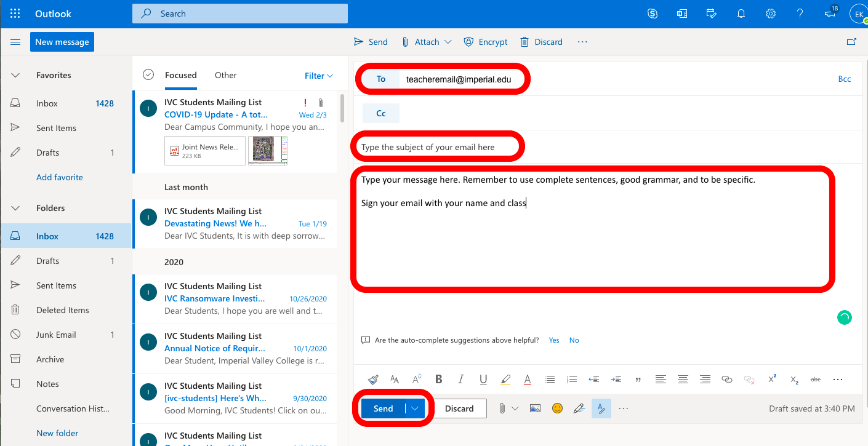
Task: Align text to the right
Action: coord(705,380)
